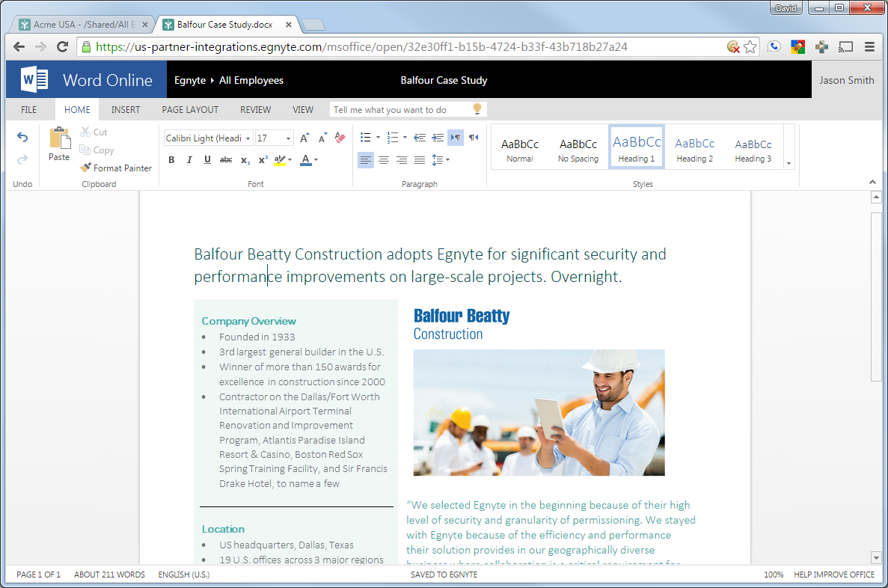The width and height of the screenshot is (888, 588).
Task: Center-align the paragraph
Action: 383,160
